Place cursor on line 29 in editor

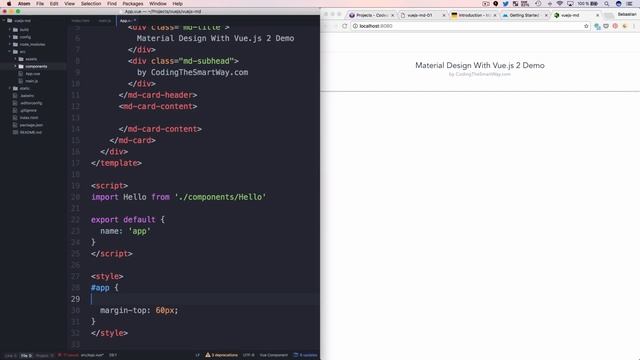(205, 299)
